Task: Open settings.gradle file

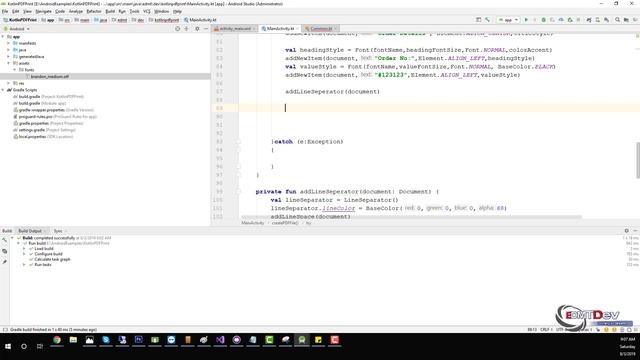Action: (x=47, y=130)
